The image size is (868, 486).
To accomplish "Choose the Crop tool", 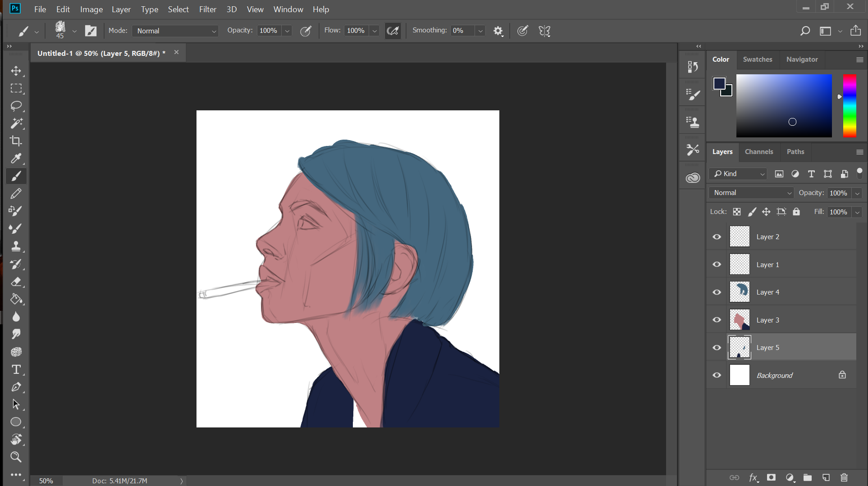I will pos(16,141).
